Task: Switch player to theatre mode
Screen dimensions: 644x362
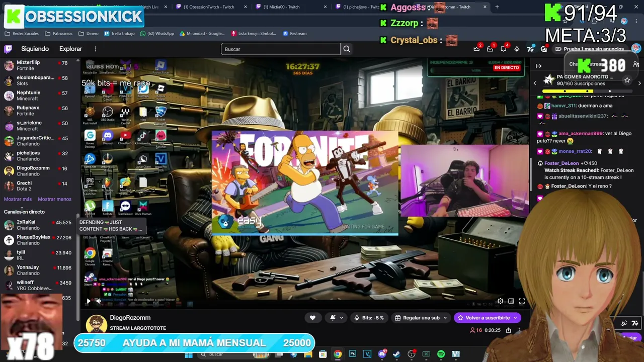Action: pyautogui.click(x=511, y=301)
